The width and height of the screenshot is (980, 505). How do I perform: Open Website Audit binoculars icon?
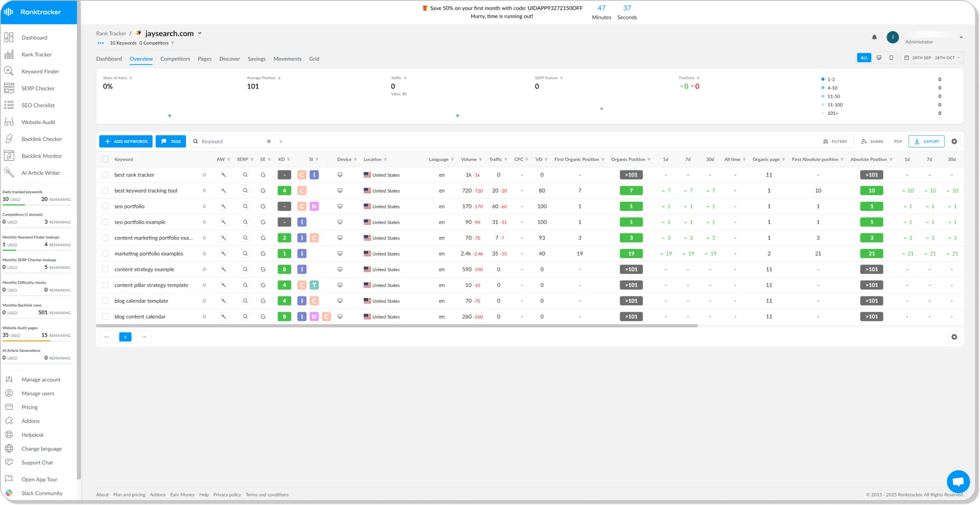tap(9, 122)
